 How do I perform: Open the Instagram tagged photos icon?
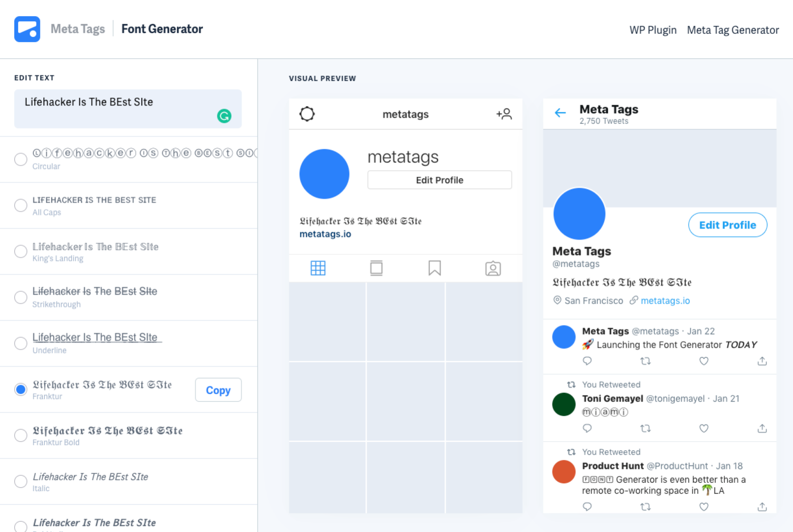(493, 268)
